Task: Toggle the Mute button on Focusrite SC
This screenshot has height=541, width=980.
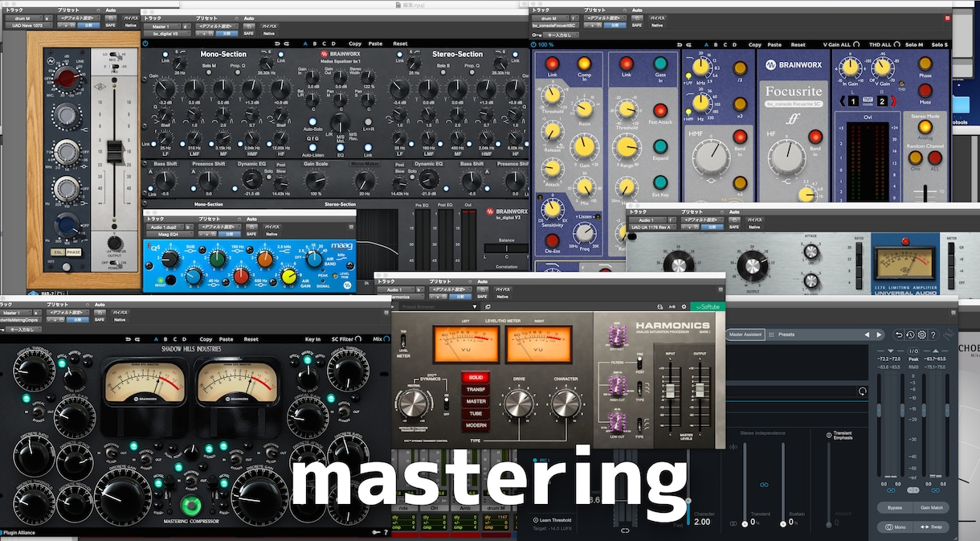Action: click(925, 90)
